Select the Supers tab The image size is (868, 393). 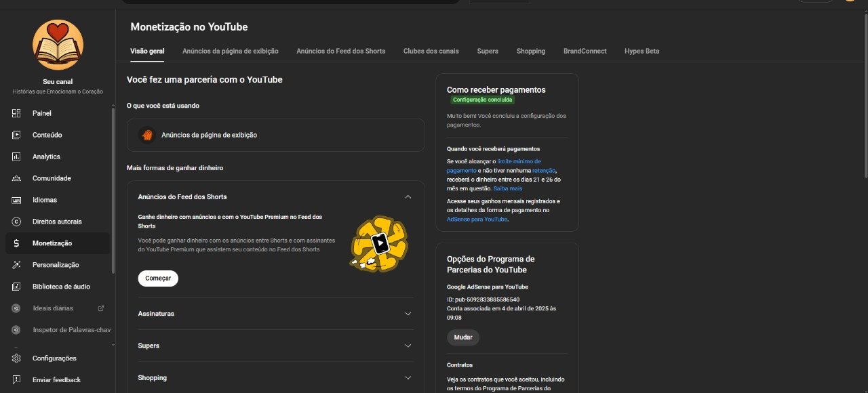pos(488,51)
